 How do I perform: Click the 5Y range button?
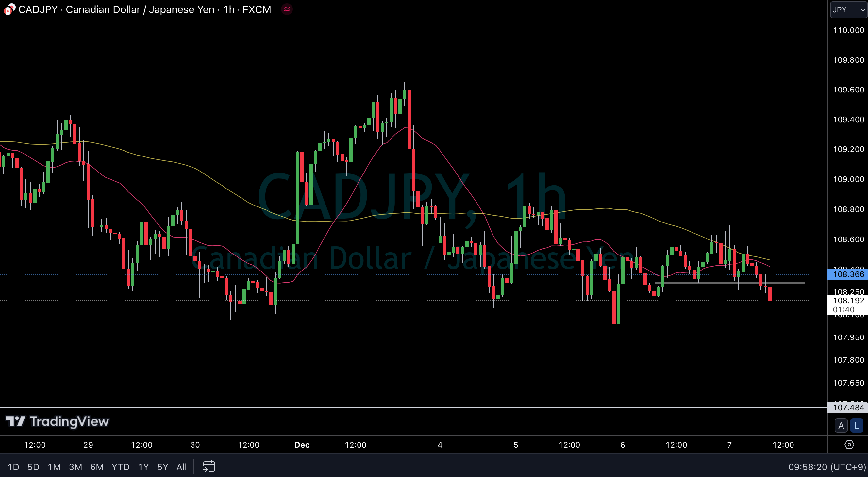click(162, 467)
